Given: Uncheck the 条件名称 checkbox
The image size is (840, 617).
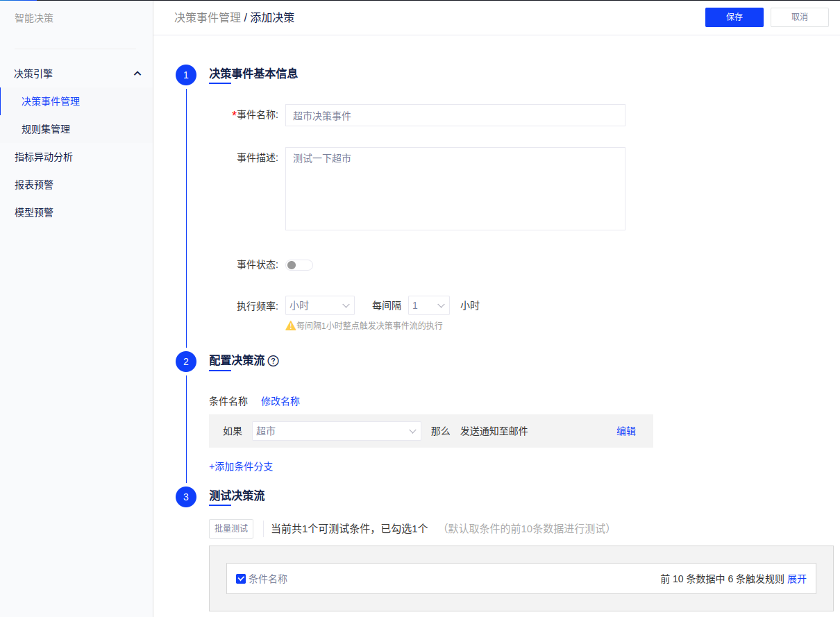Looking at the screenshot, I should pos(241,579).
